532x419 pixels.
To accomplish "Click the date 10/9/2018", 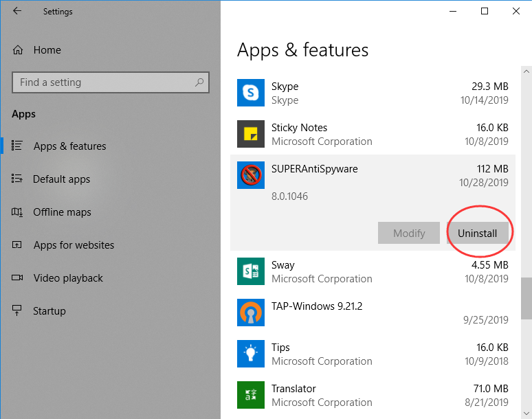I will click(486, 361).
